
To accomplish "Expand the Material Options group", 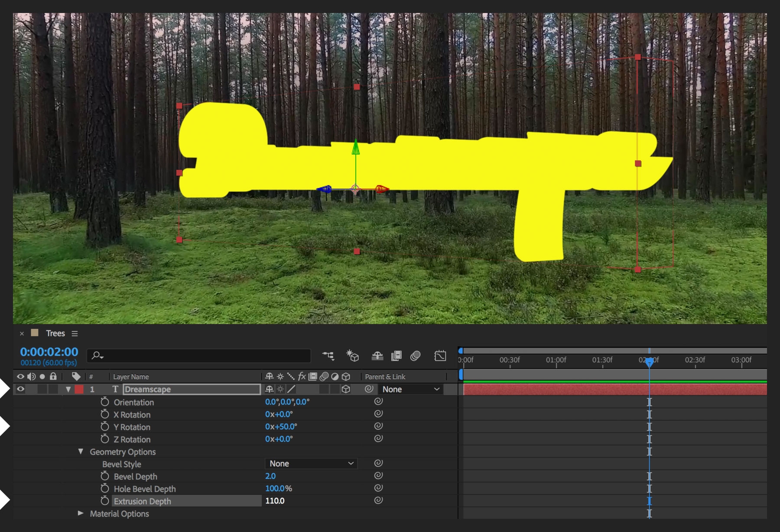I will (x=80, y=514).
